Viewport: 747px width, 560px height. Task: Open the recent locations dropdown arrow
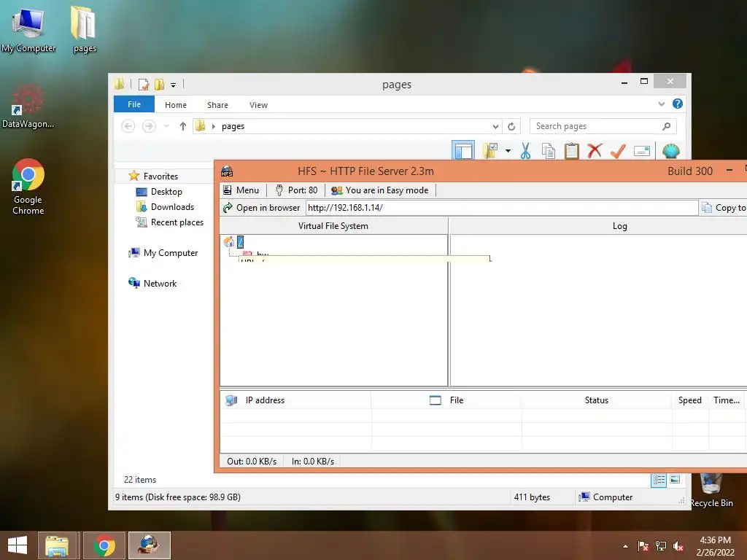coord(166,126)
